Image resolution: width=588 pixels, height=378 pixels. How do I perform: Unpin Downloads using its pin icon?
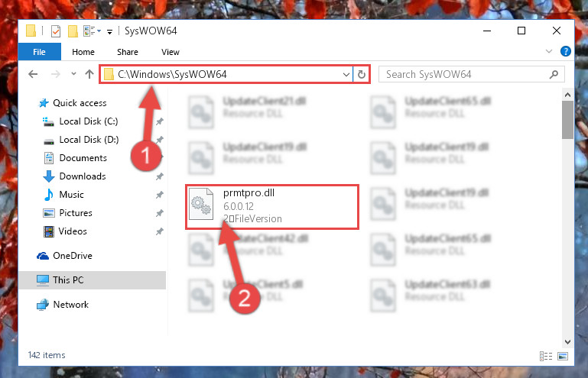(x=160, y=176)
